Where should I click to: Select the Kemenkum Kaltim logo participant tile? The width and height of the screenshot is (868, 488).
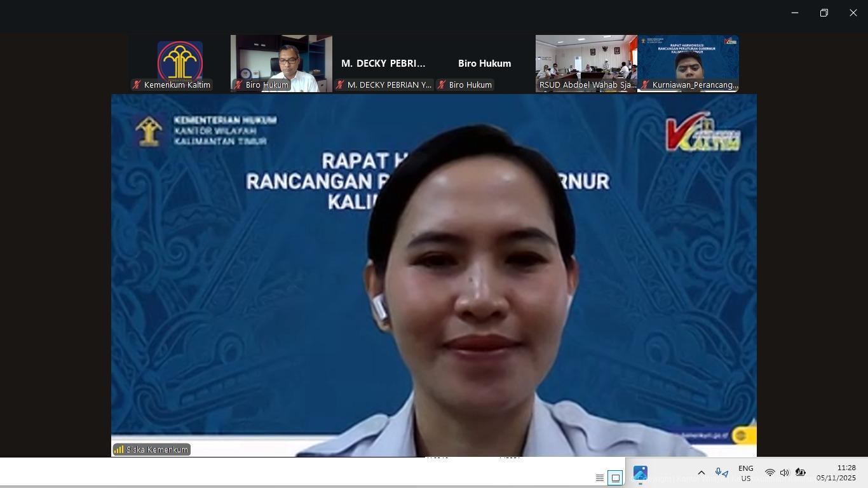point(180,60)
